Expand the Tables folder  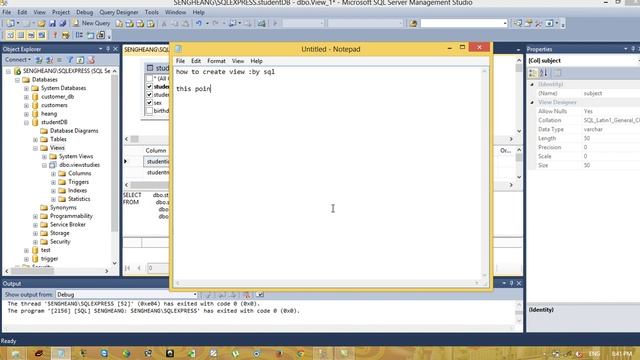pos(35,140)
